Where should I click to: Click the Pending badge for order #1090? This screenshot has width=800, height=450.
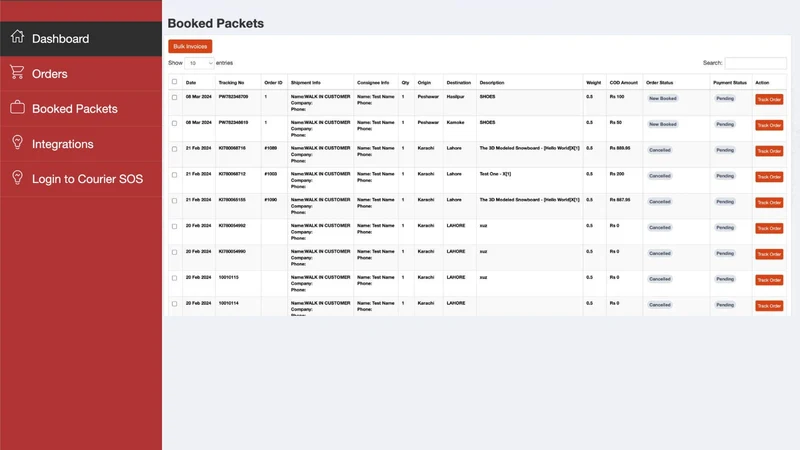click(724, 202)
